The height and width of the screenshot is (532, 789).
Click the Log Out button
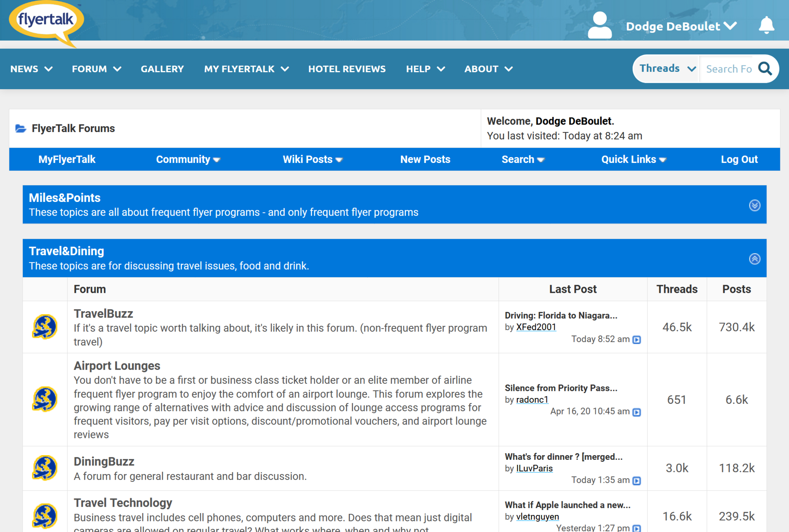pyautogui.click(x=739, y=159)
